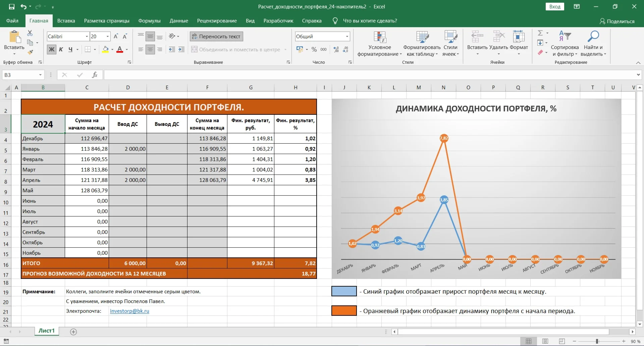Switch to the Вставка ribbon tab
The width and height of the screenshot is (644, 346).
pos(66,21)
